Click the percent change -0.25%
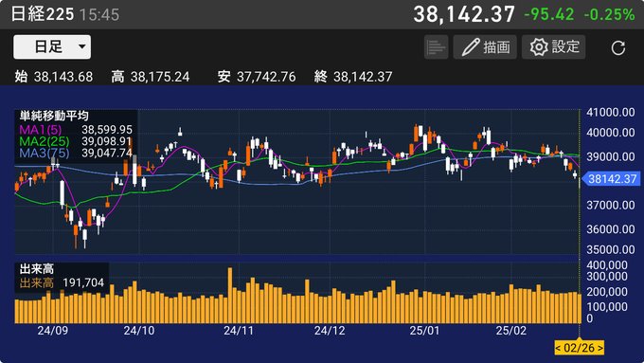The image size is (644, 363). pyautogui.click(x=609, y=15)
